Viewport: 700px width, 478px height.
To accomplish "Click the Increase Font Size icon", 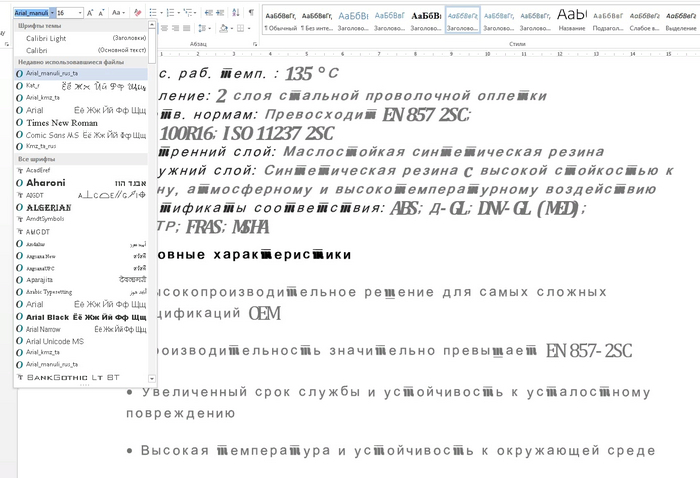I will pyautogui.click(x=91, y=13).
